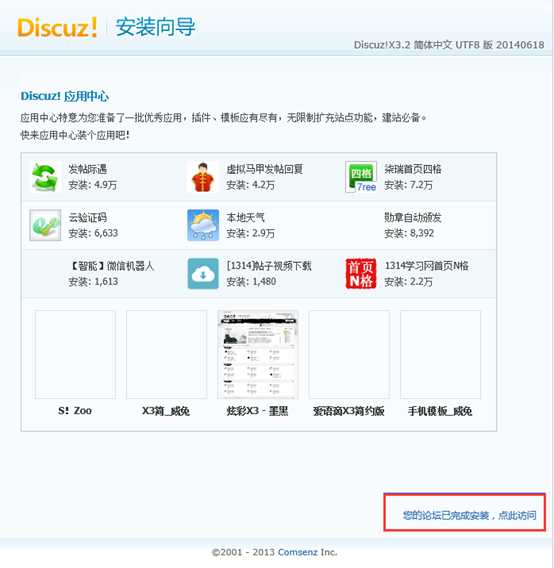Click the Discuz! logo in the header
Viewport: 554px width, 568px height.
pyautogui.click(x=57, y=27)
